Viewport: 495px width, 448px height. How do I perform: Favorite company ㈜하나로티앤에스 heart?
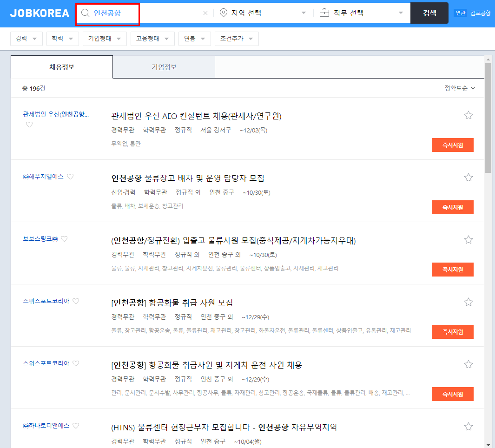click(76, 426)
